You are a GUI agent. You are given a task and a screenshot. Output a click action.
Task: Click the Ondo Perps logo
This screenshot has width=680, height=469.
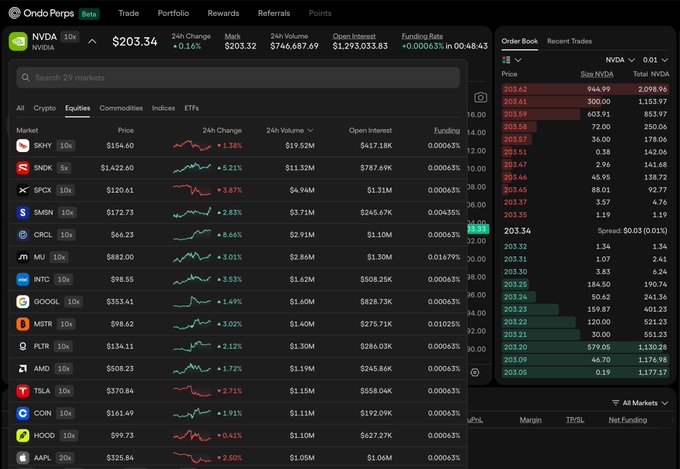41,13
